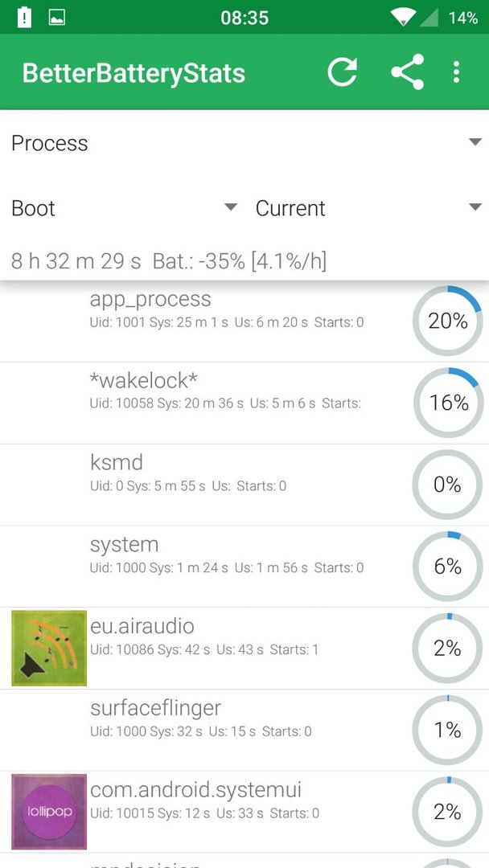Image resolution: width=489 pixels, height=868 pixels.
Task: Open the surfaceflinger process entry
Action: (244, 730)
